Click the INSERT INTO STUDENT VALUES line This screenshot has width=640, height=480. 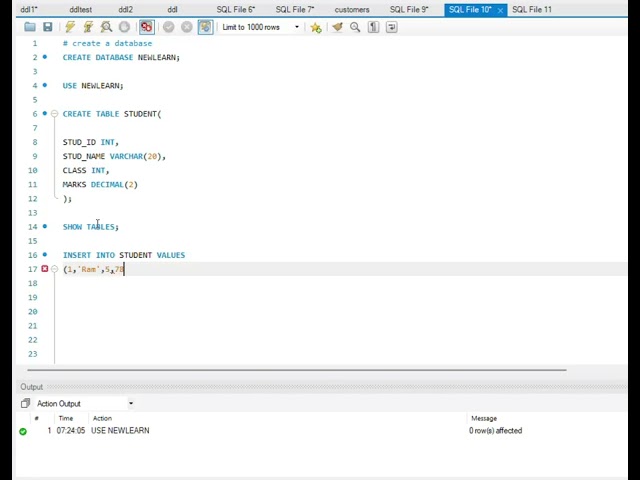point(124,255)
